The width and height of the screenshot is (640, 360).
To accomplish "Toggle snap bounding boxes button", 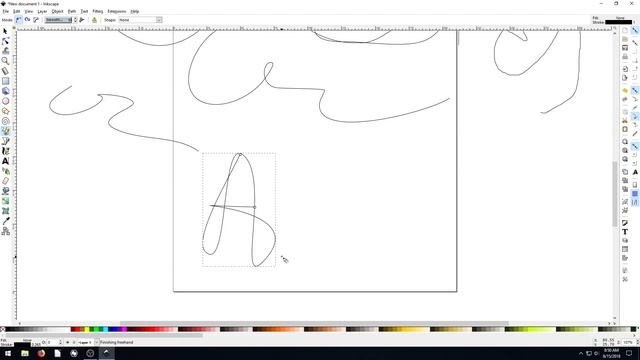I will pyautogui.click(x=635, y=42).
